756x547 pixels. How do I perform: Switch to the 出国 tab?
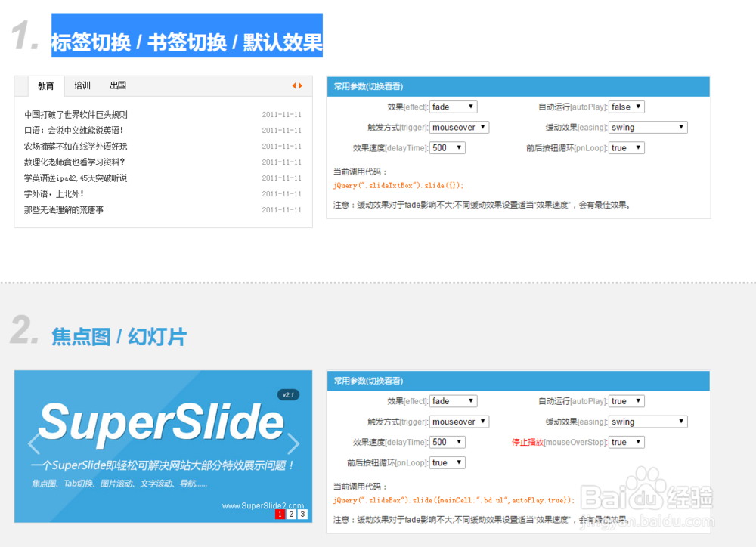click(118, 85)
